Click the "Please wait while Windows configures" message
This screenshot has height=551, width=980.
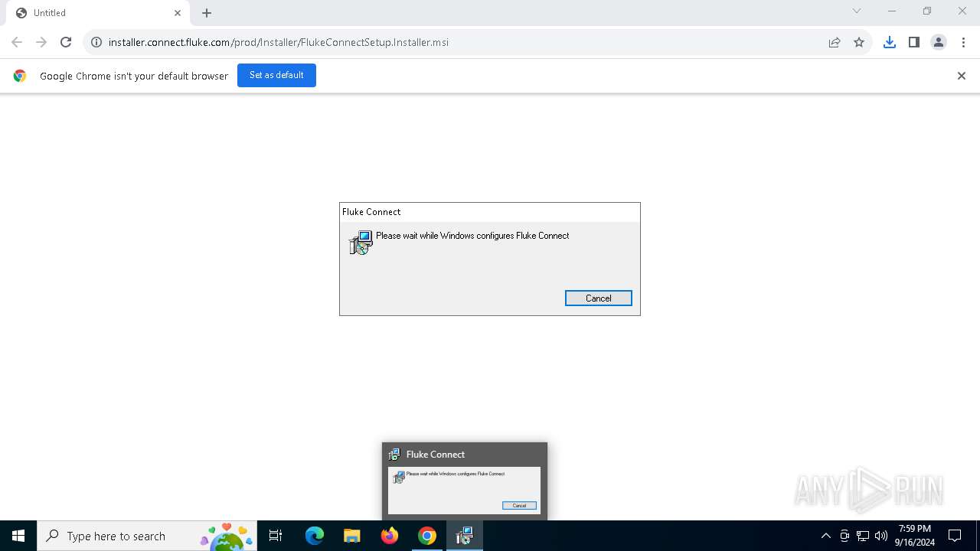(x=472, y=236)
